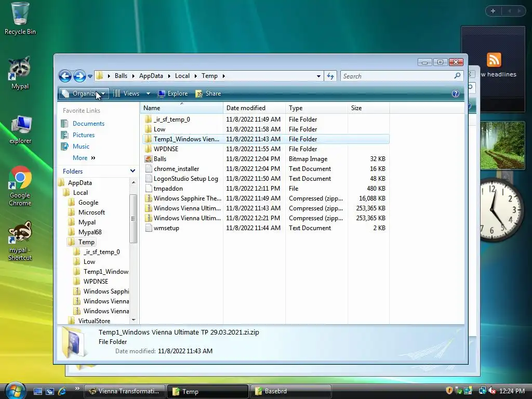The image size is (532, 399).
Task: Open Music favorite link
Action: (x=81, y=147)
